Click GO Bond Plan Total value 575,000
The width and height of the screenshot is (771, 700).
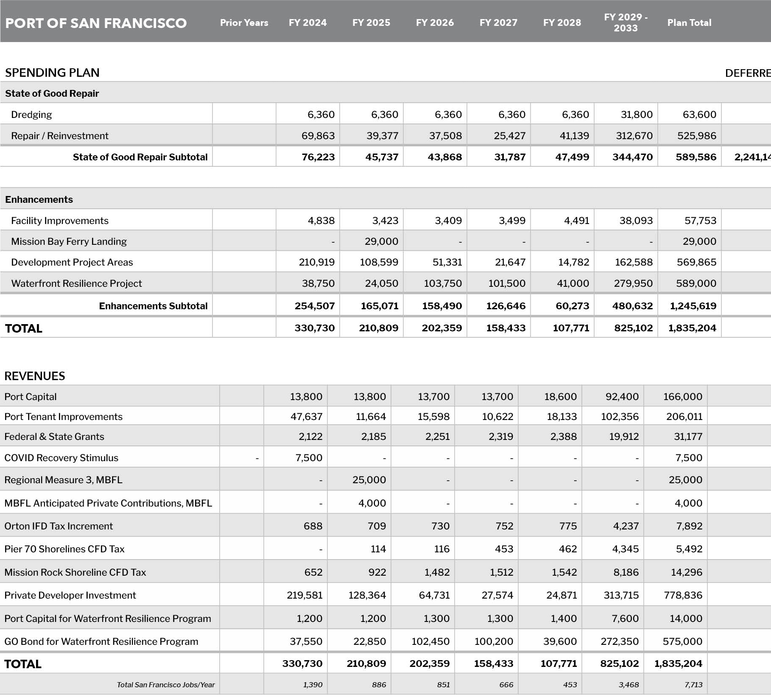click(x=682, y=641)
